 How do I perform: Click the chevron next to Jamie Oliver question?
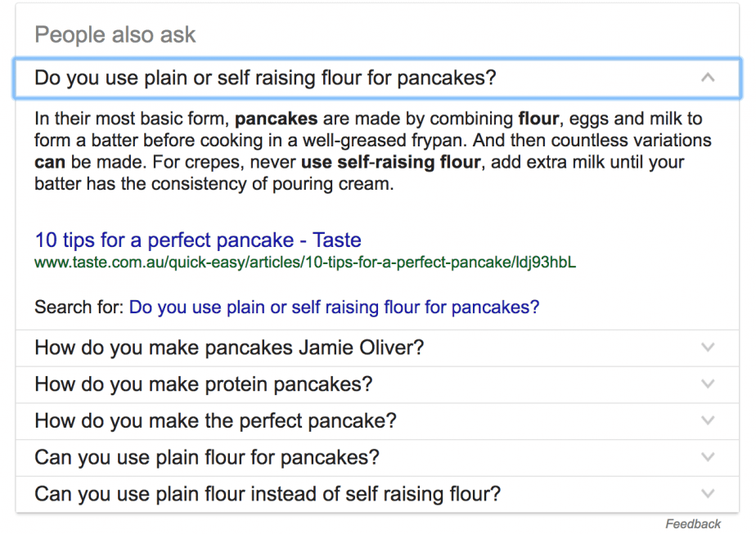pos(707,348)
